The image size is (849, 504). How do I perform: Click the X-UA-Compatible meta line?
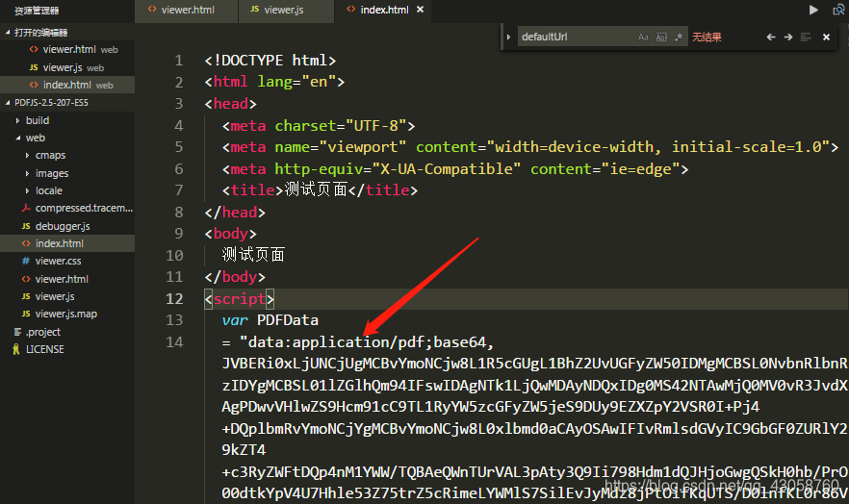[454, 168]
